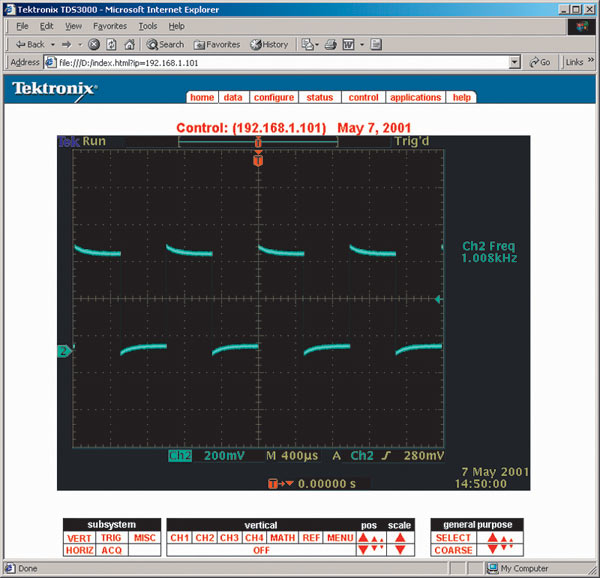This screenshot has height=578, width=600.
Task: Click vertical position up arrow
Action: 363,538
